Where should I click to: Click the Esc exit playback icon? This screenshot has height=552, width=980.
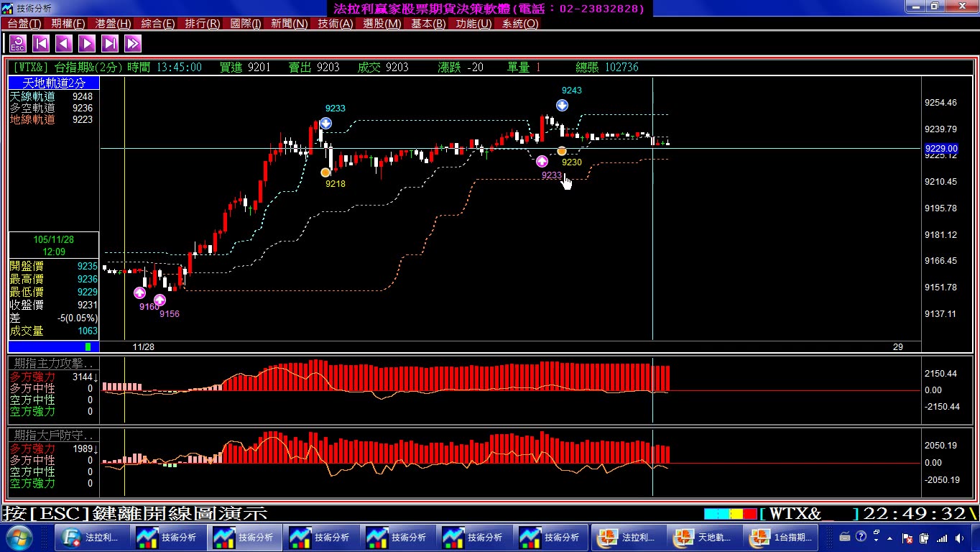pos(18,44)
